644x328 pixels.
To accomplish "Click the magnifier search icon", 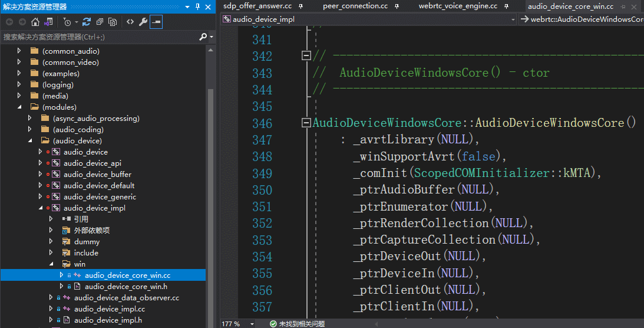I will tap(203, 37).
